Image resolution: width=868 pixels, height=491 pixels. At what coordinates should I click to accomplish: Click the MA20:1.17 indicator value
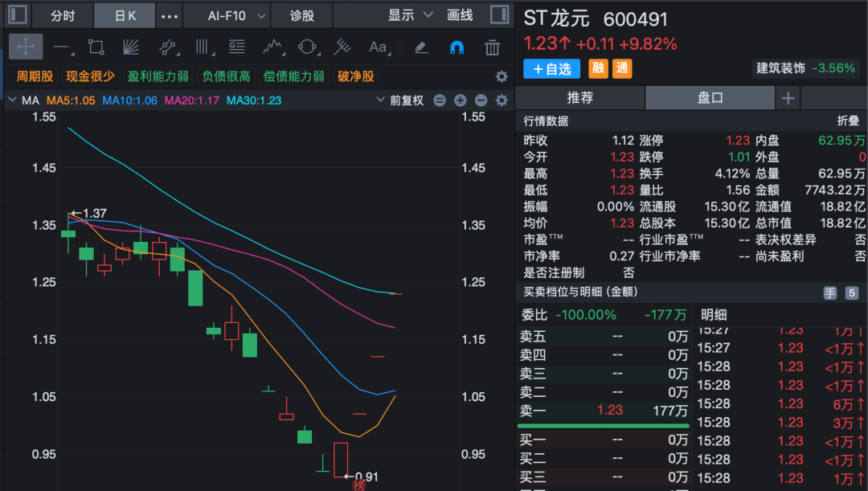[191, 100]
